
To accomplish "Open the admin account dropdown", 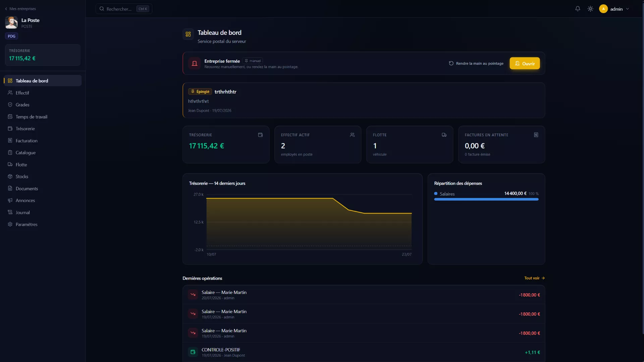I will (614, 9).
